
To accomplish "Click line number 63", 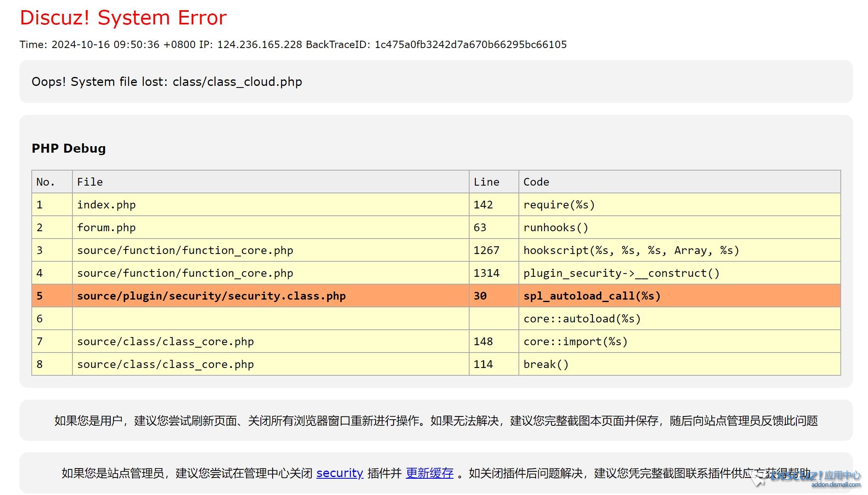I will [494, 227].
